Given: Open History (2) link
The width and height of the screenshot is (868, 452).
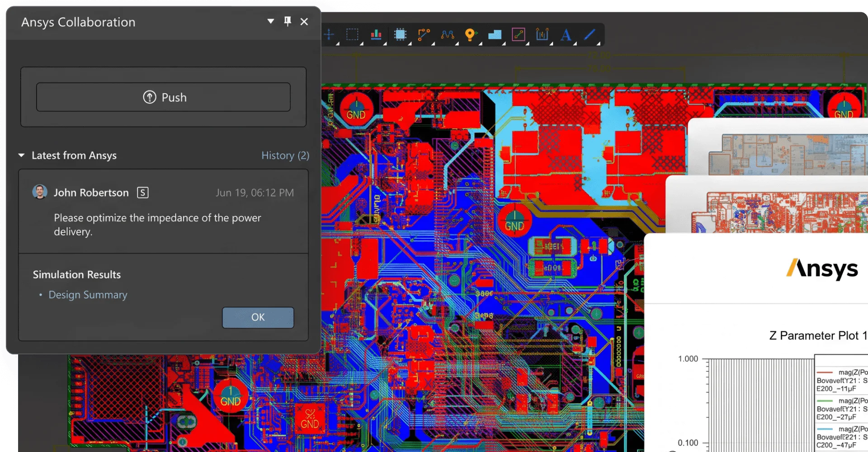Looking at the screenshot, I should point(285,155).
